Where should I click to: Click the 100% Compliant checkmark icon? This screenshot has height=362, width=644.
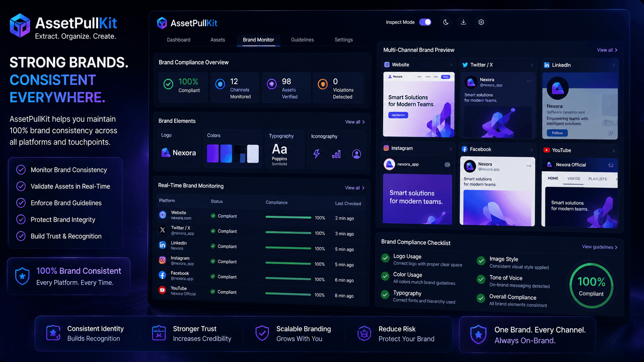(x=168, y=84)
